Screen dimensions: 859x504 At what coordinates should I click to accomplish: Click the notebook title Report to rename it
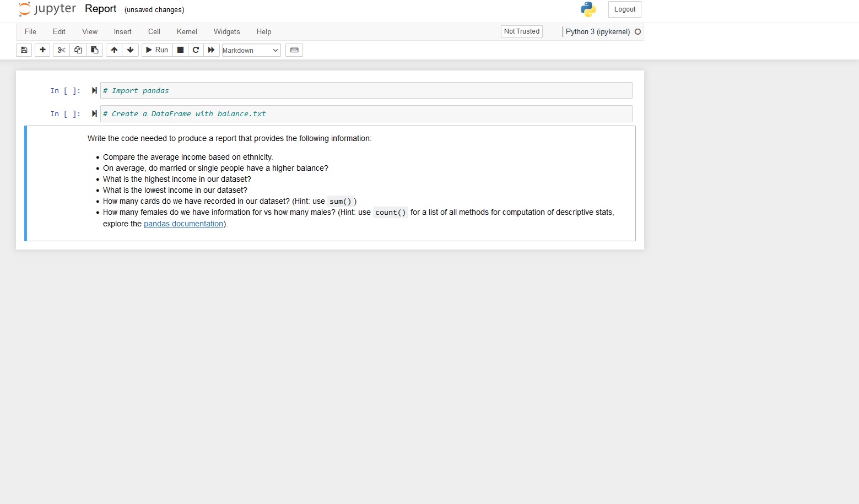[100, 9]
